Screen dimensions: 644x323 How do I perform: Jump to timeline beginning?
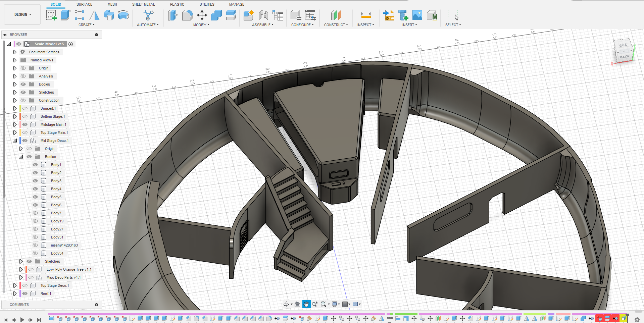[x=5, y=320]
